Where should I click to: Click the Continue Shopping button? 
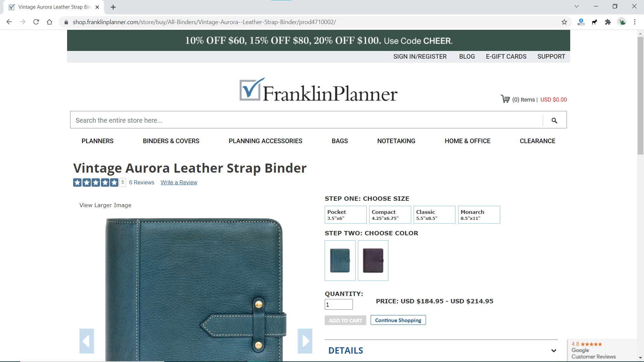point(398,320)
